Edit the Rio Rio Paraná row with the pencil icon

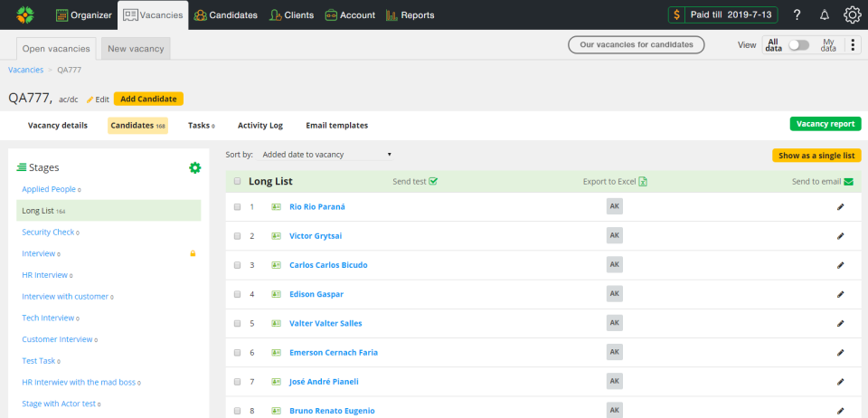[x=840, y=206]
